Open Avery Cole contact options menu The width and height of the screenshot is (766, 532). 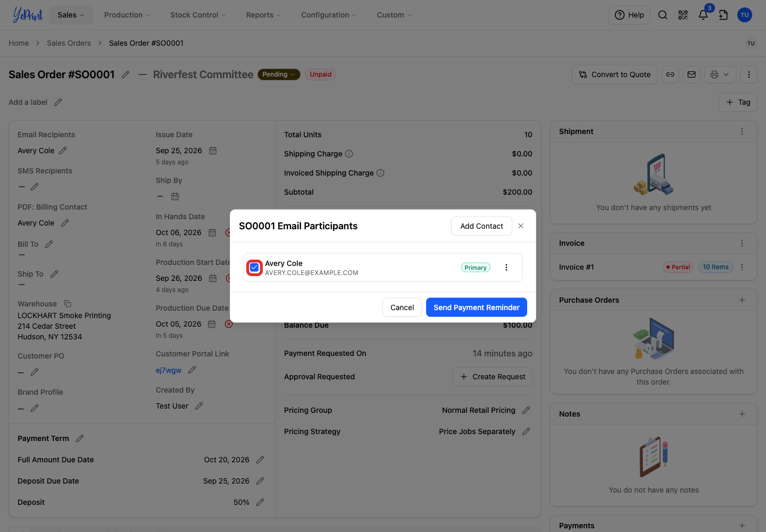pos(506,268)
